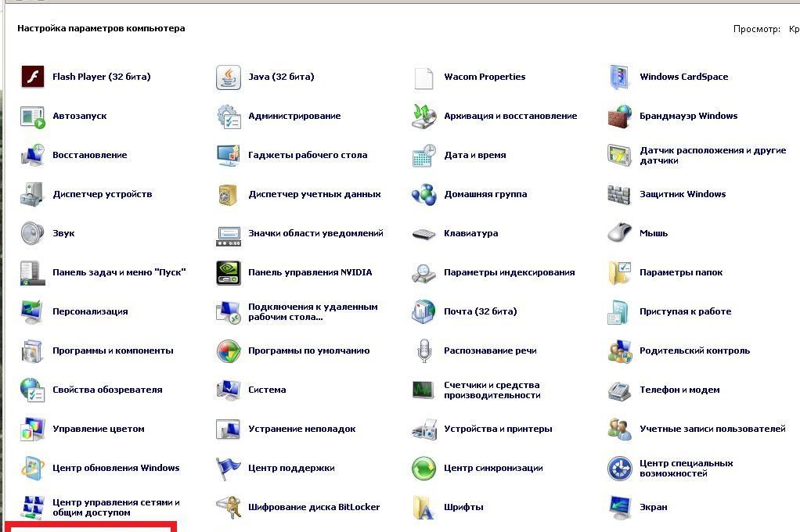Open "Датчик расположения и другие датчики" link
Screen dimensions: 800x532
click(713, 155)
